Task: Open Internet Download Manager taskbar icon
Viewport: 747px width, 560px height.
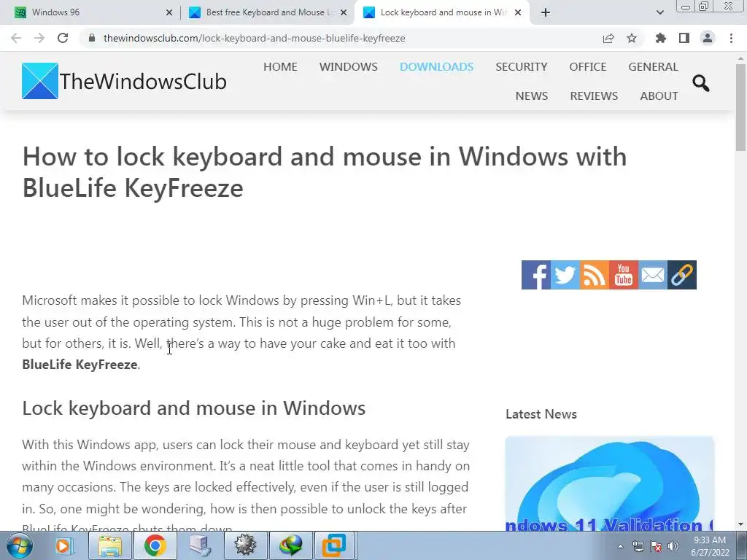Action: 290,545
